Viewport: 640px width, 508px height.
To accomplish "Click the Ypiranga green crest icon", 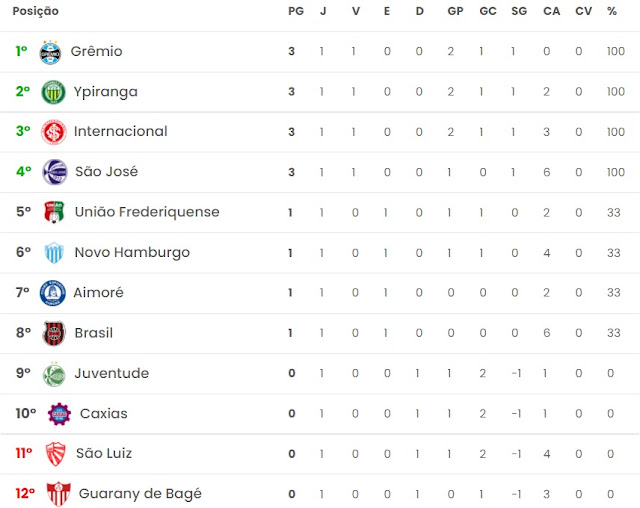I will 53,92.
